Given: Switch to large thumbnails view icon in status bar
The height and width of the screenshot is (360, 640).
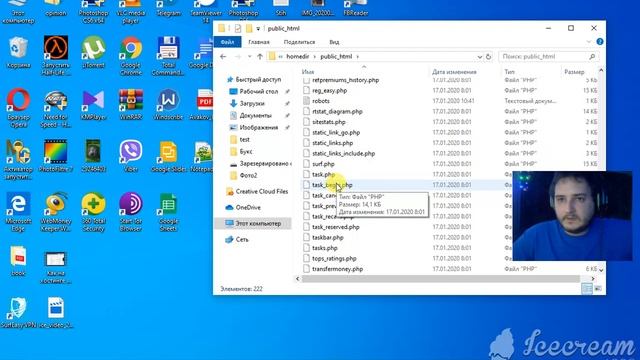Looking at the screenshot, I should coord(598,289).
